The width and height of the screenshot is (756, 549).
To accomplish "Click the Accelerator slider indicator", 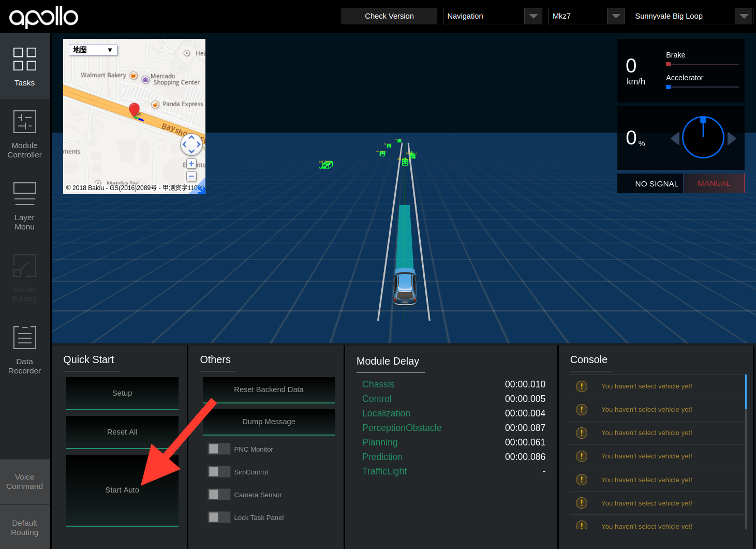I will 669,87.
